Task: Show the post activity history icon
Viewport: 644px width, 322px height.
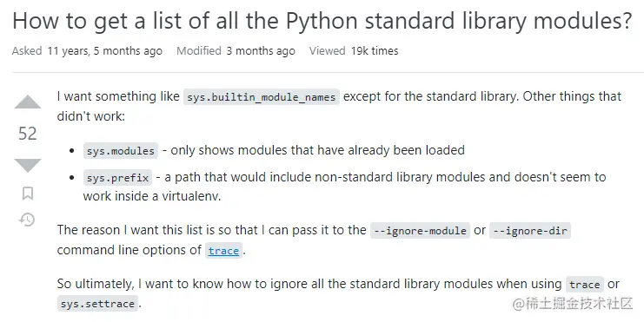Action: [27, 220]
